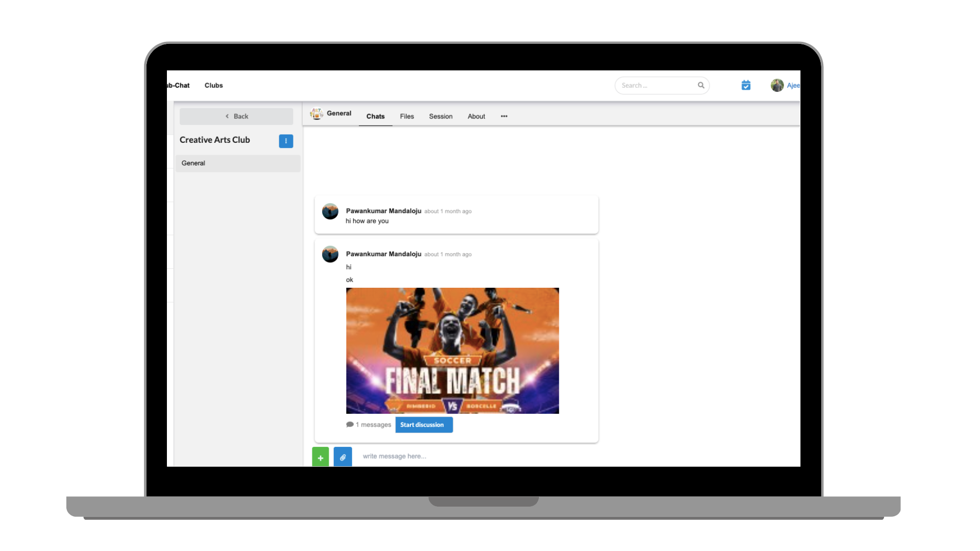Click the three-dot more options menu
980x551 pixels.
coord(504,116)
